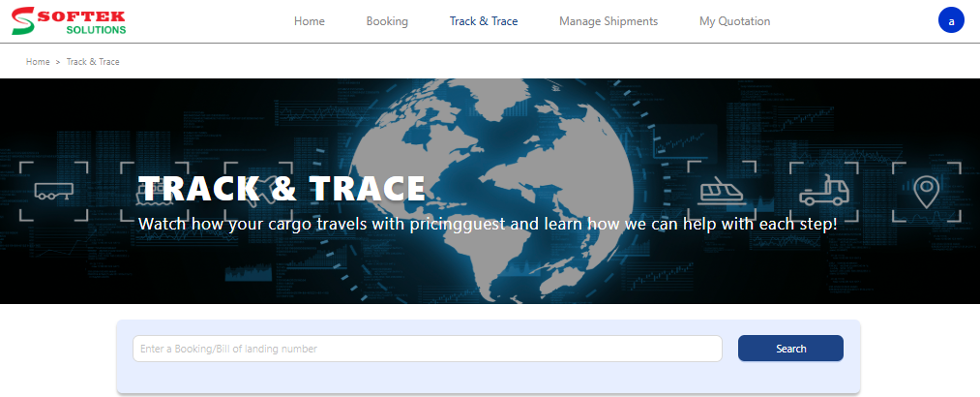The width and height of the screenshot is (980, 397).
Task: Click the 'Watch how your cargo travels' tagline
Action: [488, 224]
